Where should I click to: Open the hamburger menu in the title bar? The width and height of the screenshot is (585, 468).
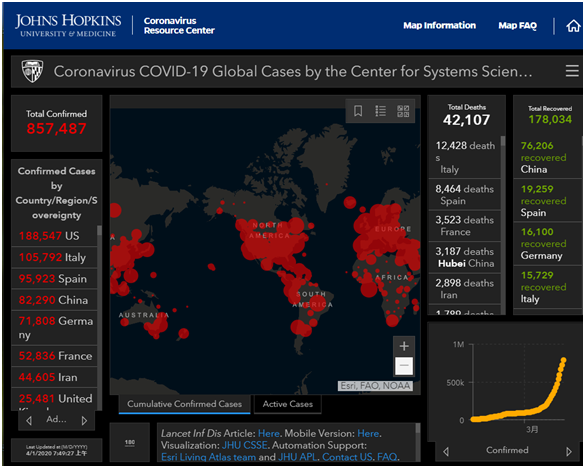(572, 71)
